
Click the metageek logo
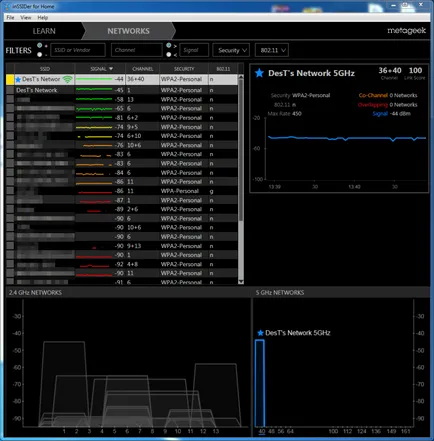pos(406,31)
